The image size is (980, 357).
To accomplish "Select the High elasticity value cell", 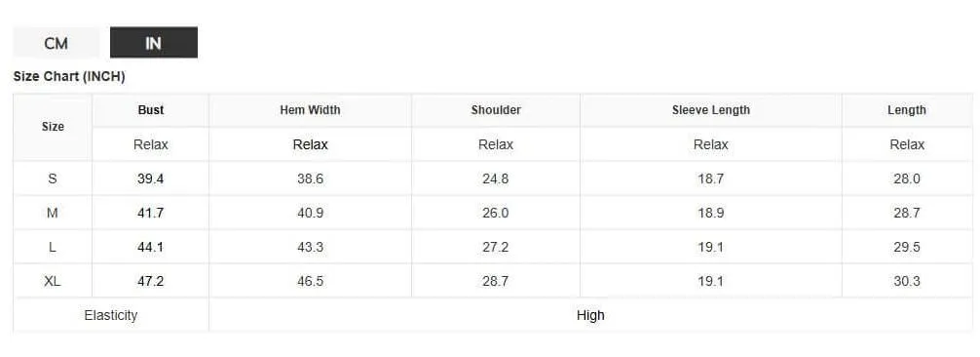I will pyautogui.click(x=590, y=315).
